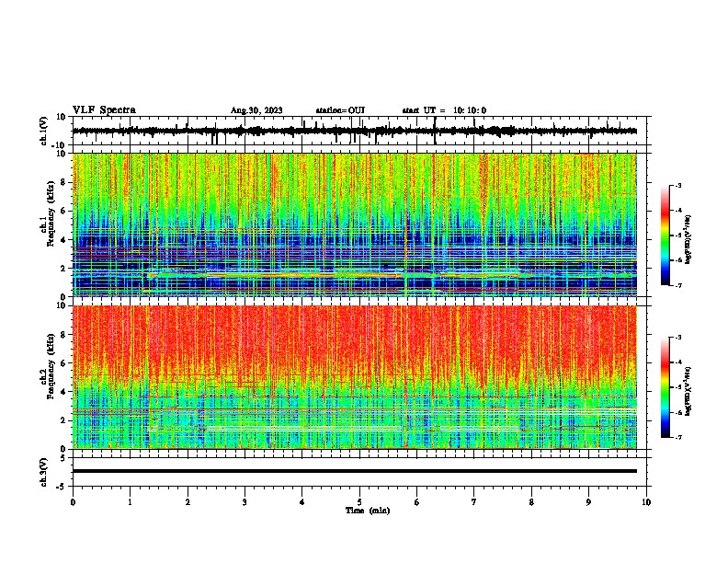
Task: Click the "-7" label on ch.2 colorbar
Action: point(678,438)
